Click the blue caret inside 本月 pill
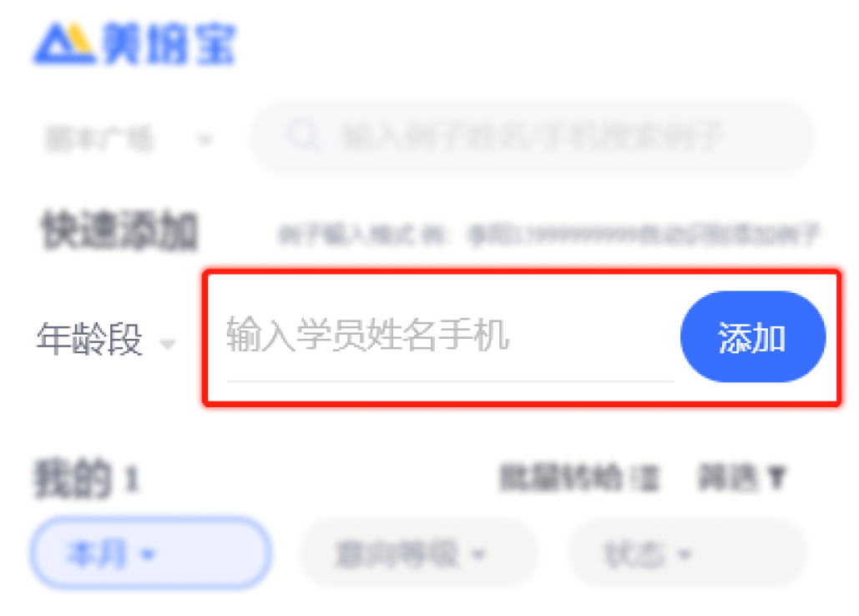 148,555
